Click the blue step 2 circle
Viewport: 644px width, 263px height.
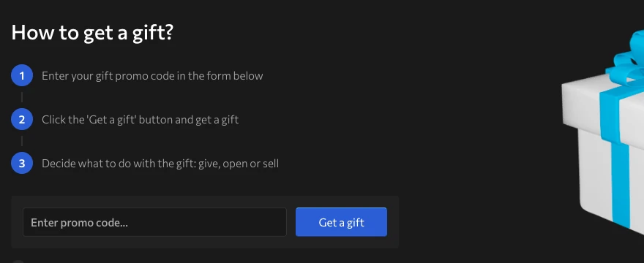22,119
